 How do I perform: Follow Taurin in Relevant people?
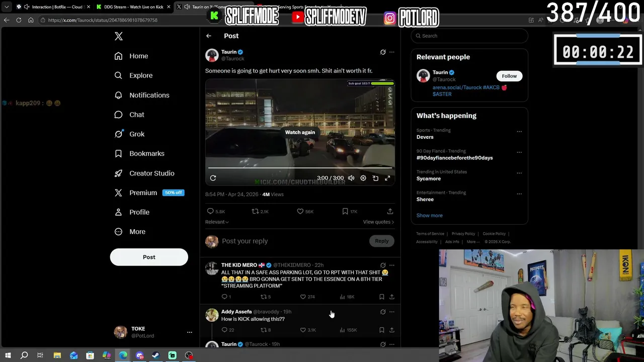(509, 76)
